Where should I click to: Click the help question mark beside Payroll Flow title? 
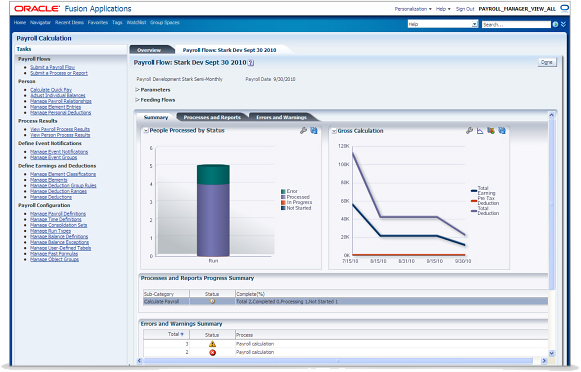251,63
